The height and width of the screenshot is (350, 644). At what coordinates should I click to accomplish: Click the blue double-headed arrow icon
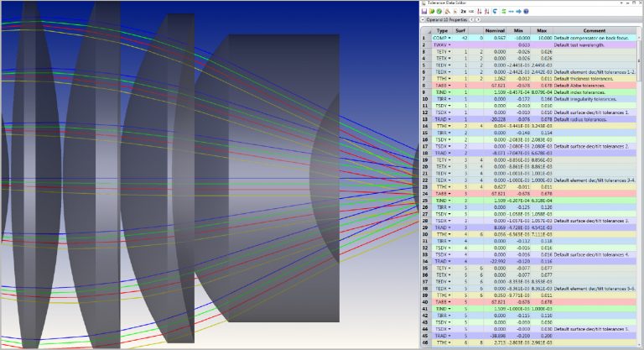coord(511,12)
